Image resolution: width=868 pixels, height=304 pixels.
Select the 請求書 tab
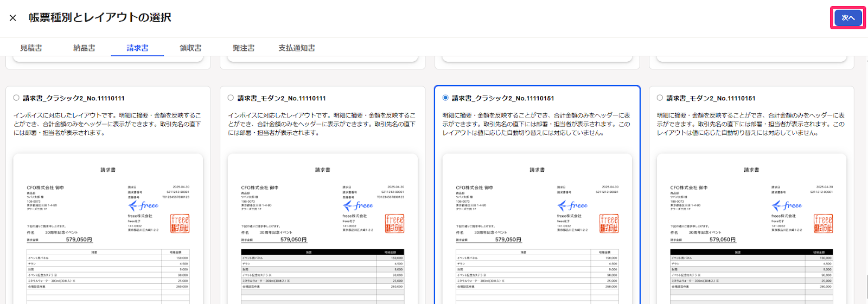[x=137, y=48]
